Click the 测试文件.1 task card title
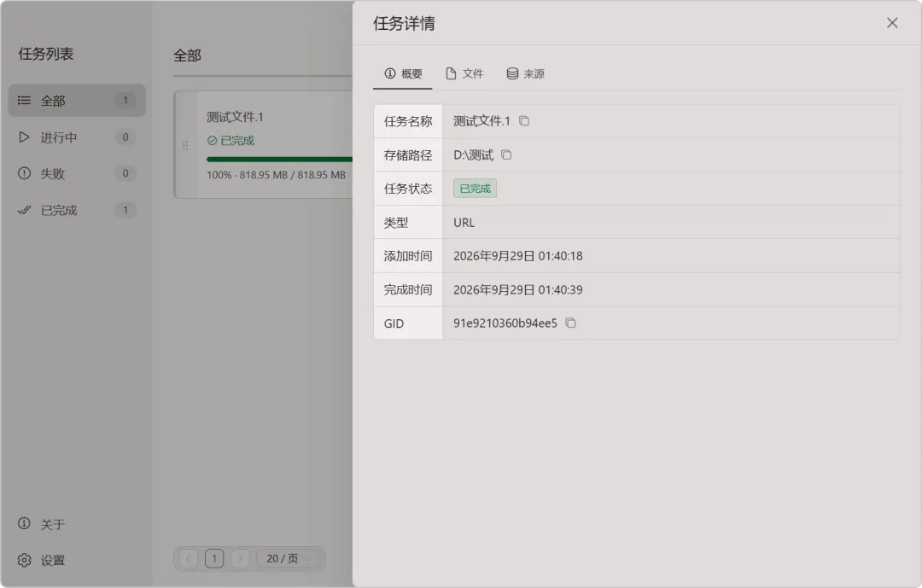 [235, 117]
